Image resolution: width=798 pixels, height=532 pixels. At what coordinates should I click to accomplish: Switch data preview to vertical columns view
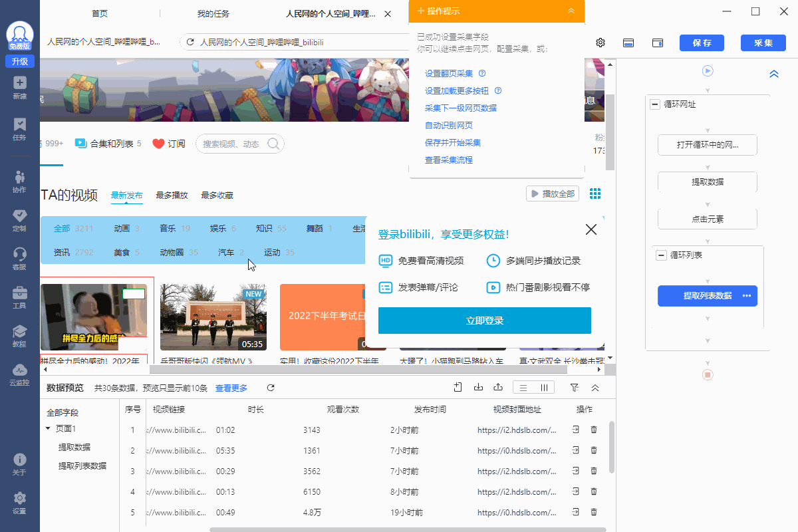(543, 388)
